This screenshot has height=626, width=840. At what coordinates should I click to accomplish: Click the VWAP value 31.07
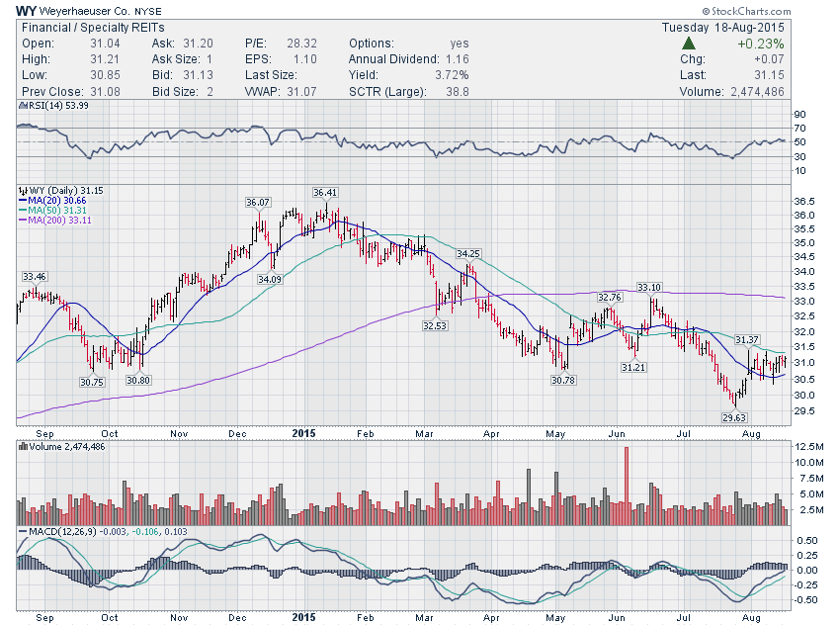tap(301, 92)
